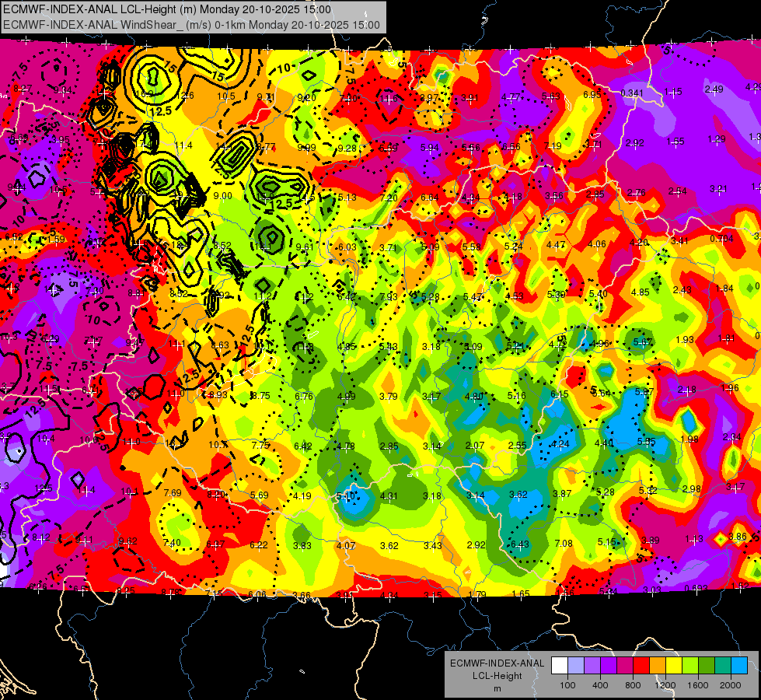This screenshot has width=761, height=700.
Task: Click the grid value 2.07
Action: coord(475,446)
